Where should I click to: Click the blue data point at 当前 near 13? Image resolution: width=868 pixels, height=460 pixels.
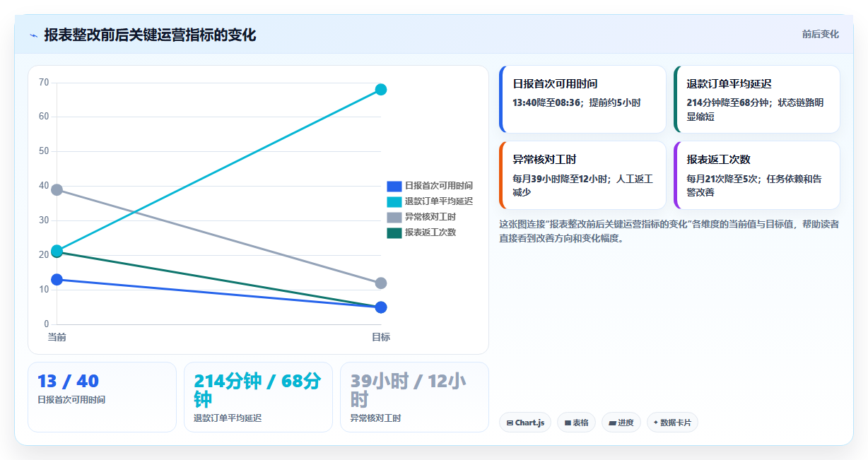tap(57, 280)
